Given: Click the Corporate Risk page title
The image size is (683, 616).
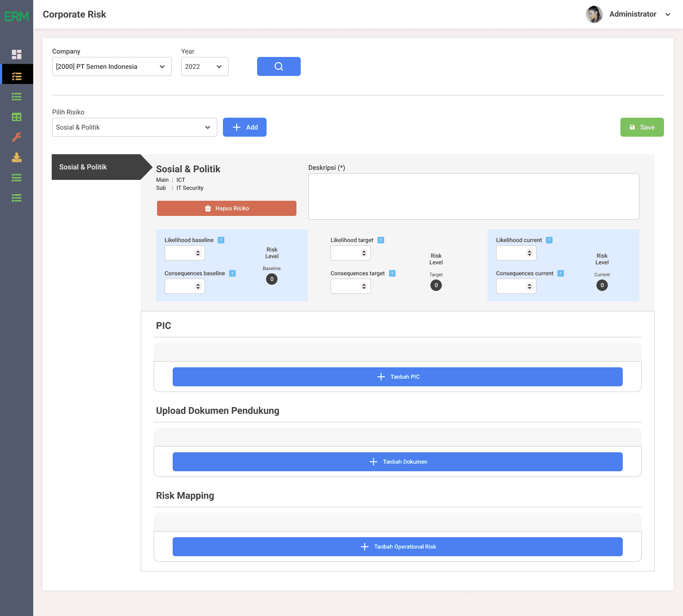Looking at the screenshot, I should 74,14.
